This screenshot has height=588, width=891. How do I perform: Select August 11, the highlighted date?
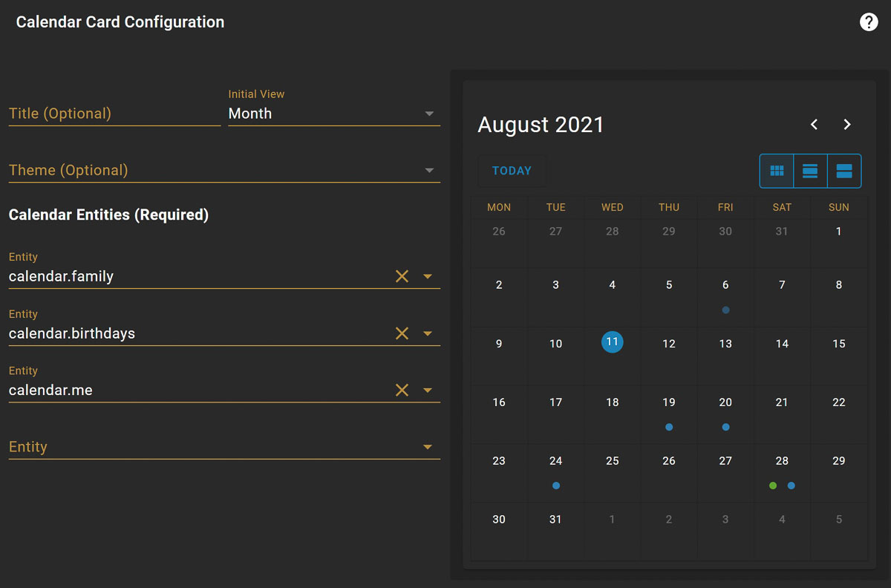pos(612,342)
